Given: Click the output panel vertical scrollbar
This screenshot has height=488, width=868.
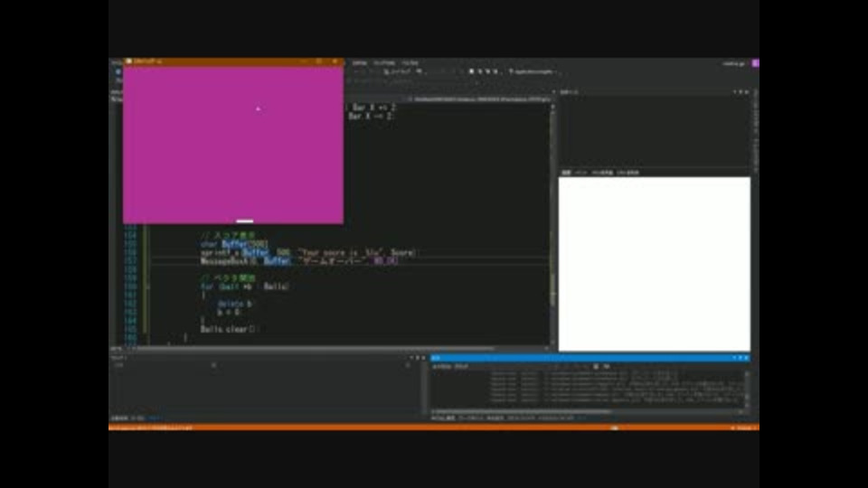Looking at the screenshot, I should click(748, 389).
